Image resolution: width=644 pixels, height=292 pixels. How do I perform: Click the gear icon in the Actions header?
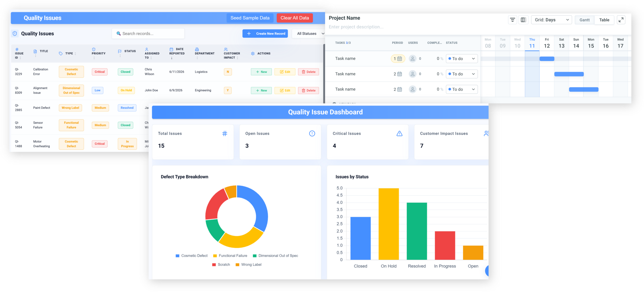click(x=253, y=54)
